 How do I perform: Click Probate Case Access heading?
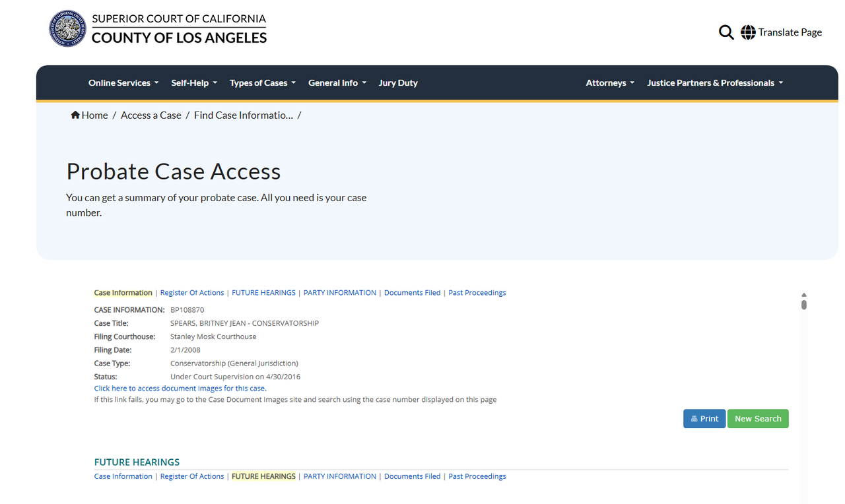click(x=174, y=172)
